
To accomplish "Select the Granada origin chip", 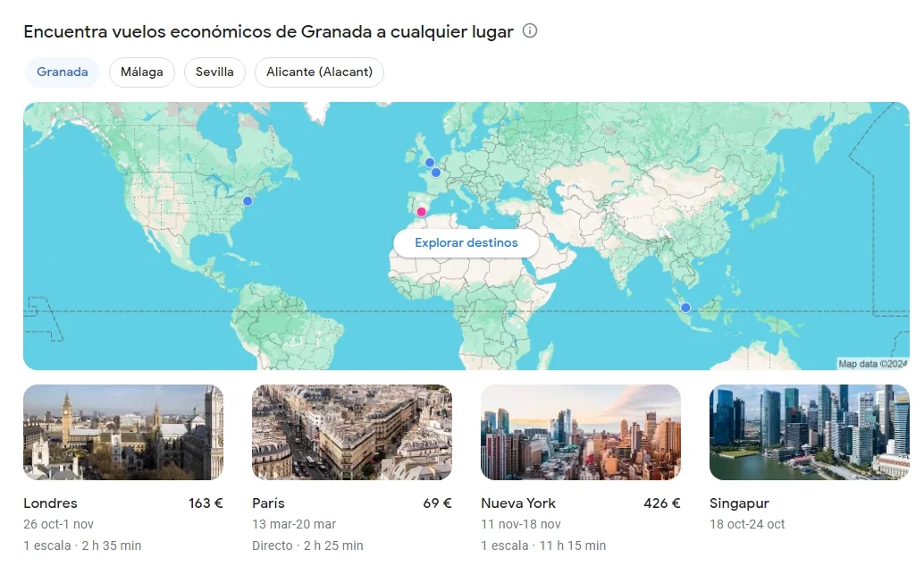I will pyautogui.click(x=63, y=72).
